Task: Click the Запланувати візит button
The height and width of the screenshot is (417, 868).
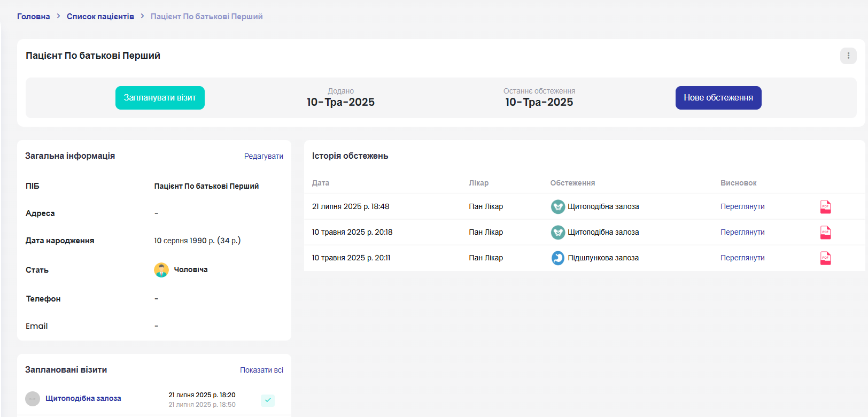Action: point(160,98)
